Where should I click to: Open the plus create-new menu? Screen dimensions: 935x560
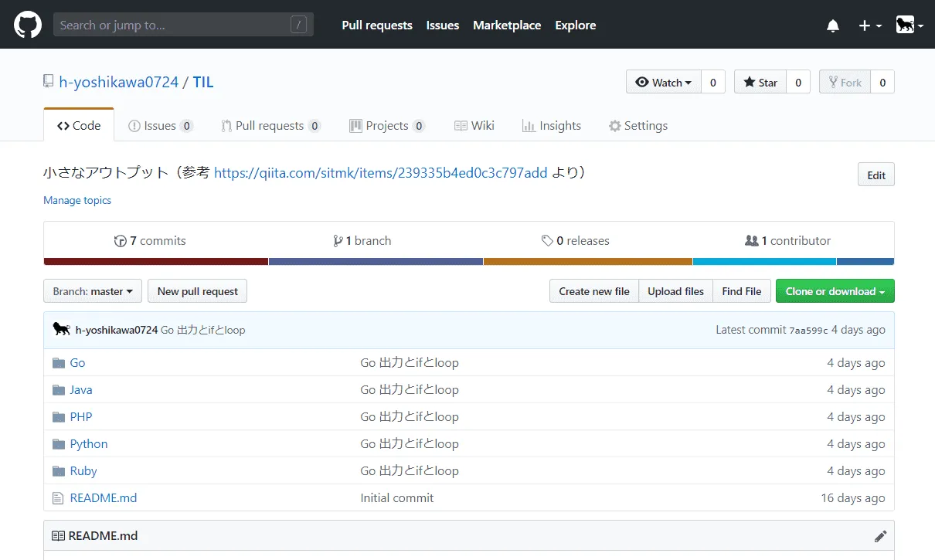(869, 25)
